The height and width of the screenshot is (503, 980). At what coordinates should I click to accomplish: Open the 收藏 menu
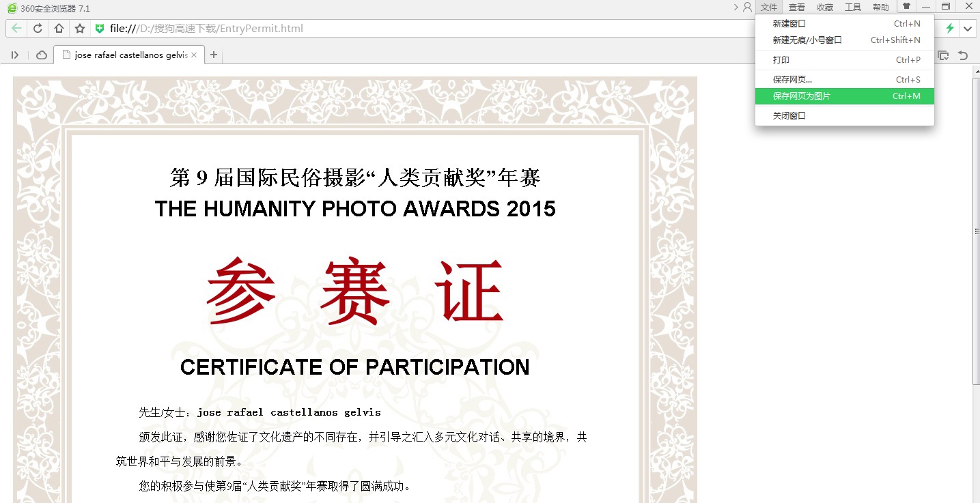(x=825, y=8)
